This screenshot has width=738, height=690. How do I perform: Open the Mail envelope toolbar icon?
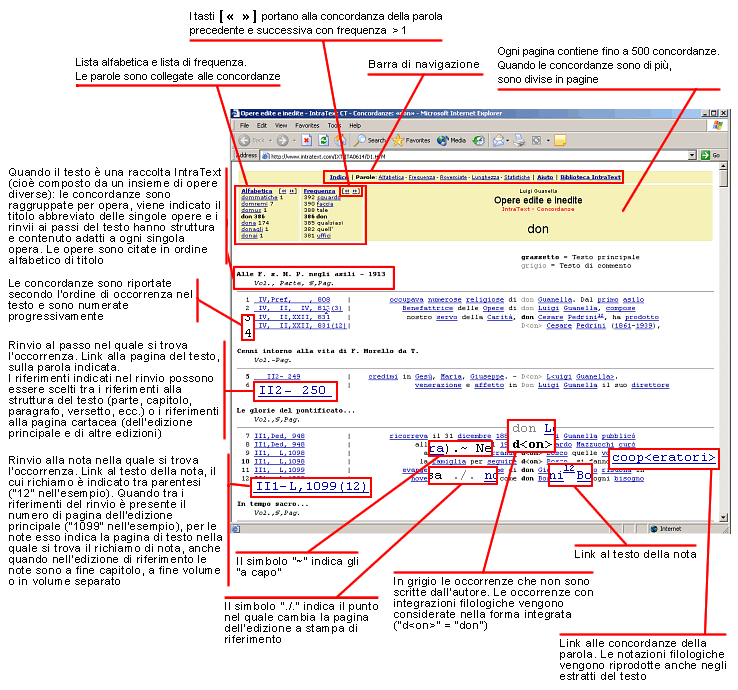coord(496,140)
